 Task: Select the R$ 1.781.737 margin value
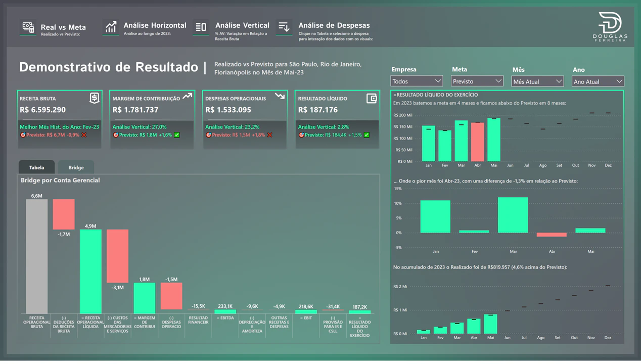(x=135, y=110)
